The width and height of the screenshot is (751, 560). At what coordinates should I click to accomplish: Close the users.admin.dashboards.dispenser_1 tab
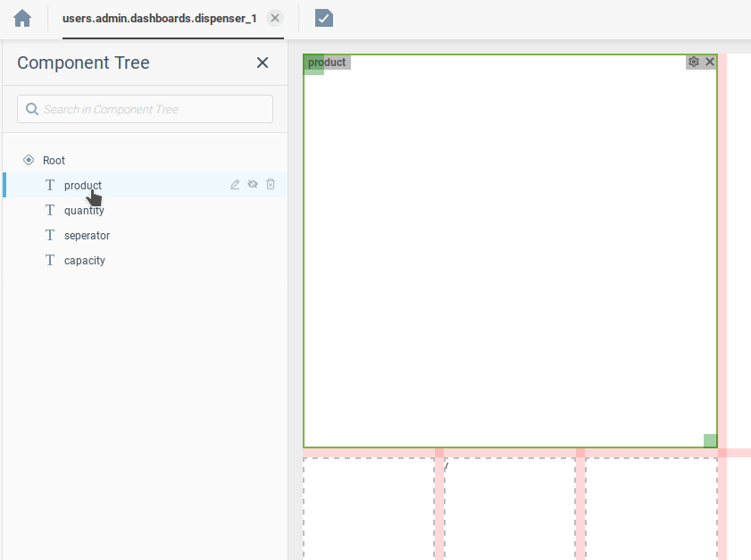point(275,18)
